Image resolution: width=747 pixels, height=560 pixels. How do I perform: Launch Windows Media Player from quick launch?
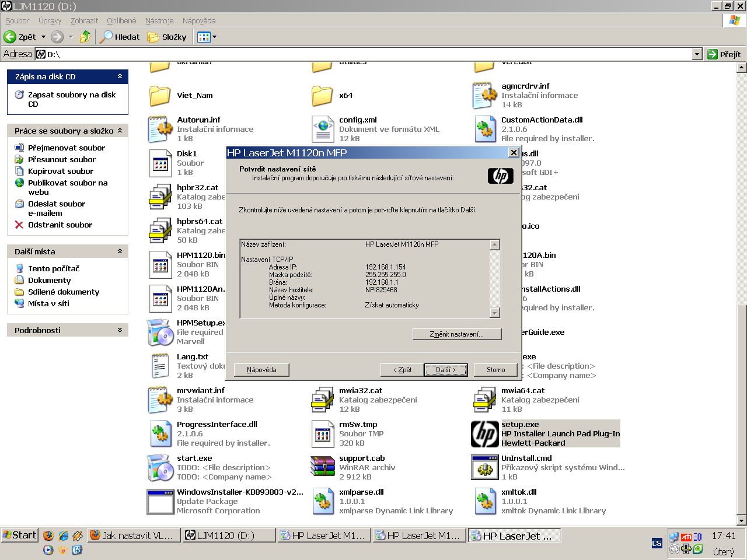48,549
